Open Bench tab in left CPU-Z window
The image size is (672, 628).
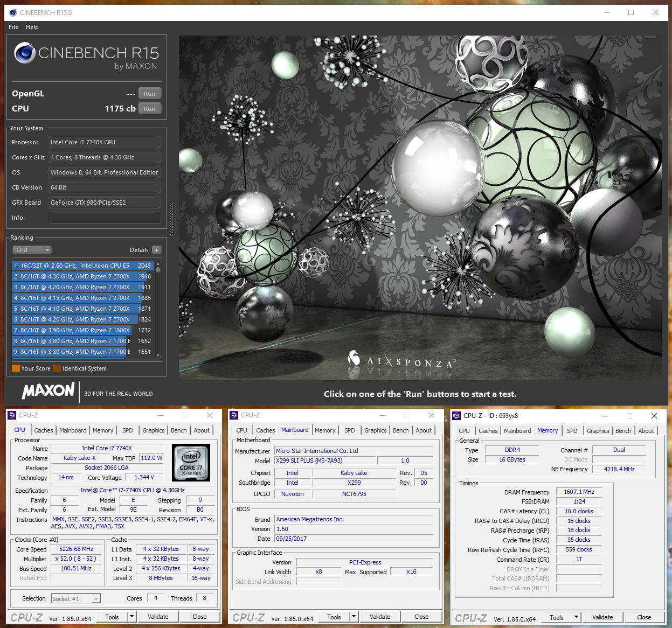click(x=179, y=430)
